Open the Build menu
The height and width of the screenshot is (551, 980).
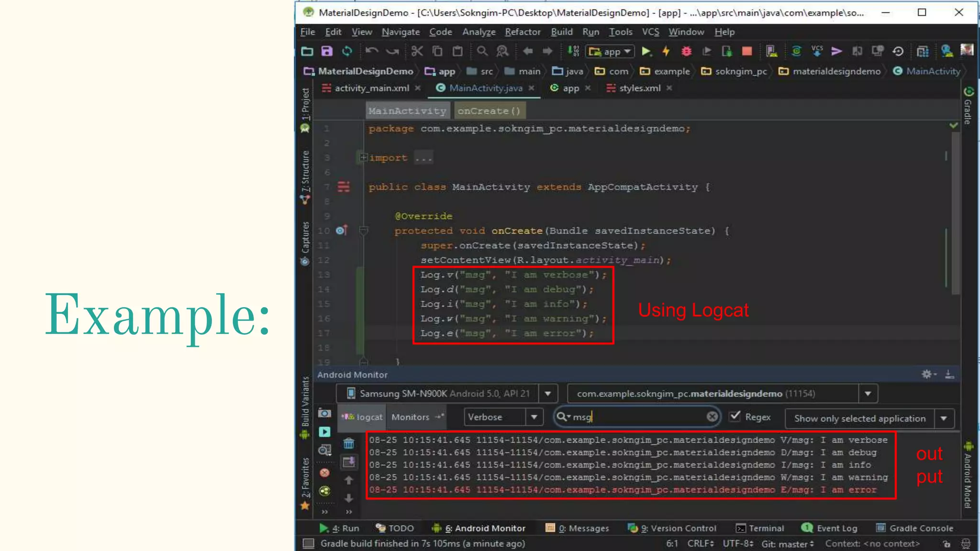[x=561, y=32]
